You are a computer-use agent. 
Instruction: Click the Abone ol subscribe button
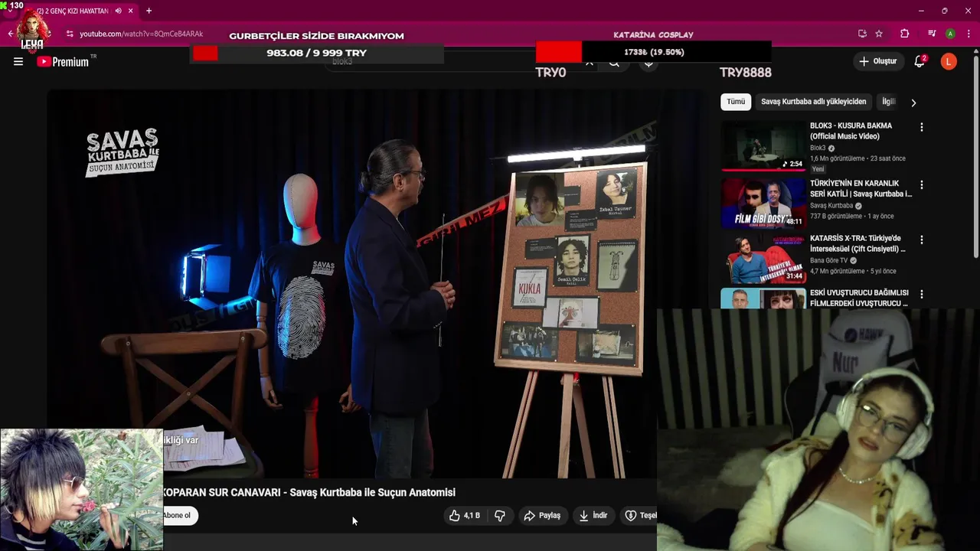coord(179,516)
